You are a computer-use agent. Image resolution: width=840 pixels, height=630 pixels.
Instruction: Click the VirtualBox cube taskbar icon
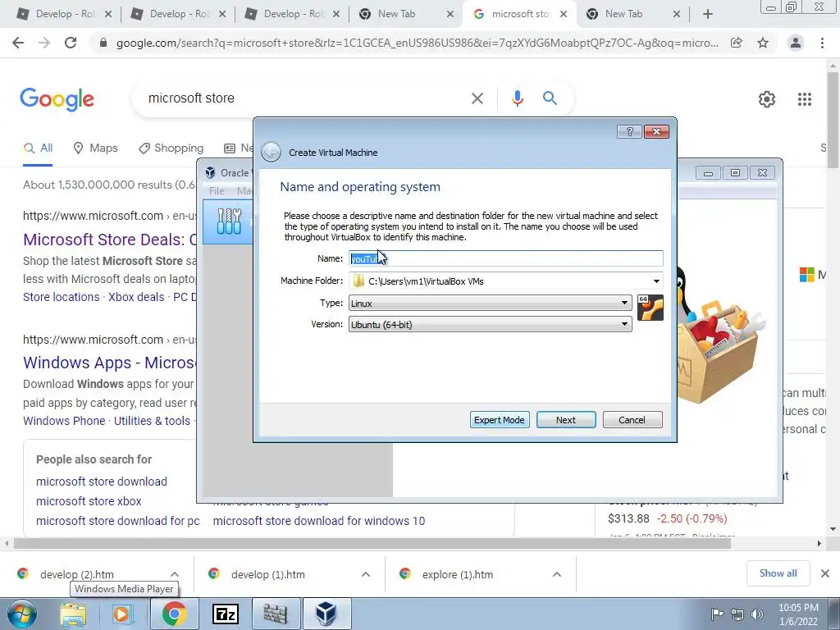tap(326, 614)
